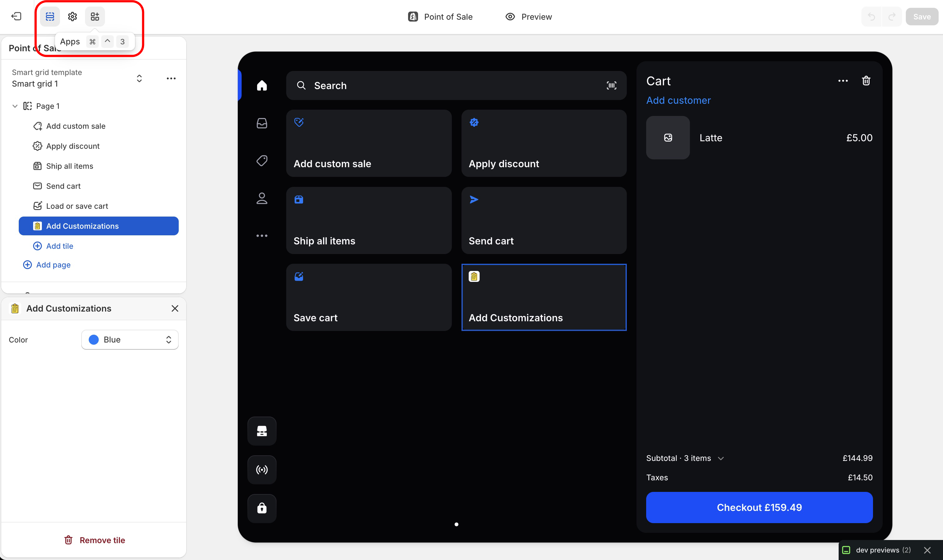This screenshot has height=560, width=943.
Task: Select Add custom sale in sidebar tree
Action: (x=98, y=126)
